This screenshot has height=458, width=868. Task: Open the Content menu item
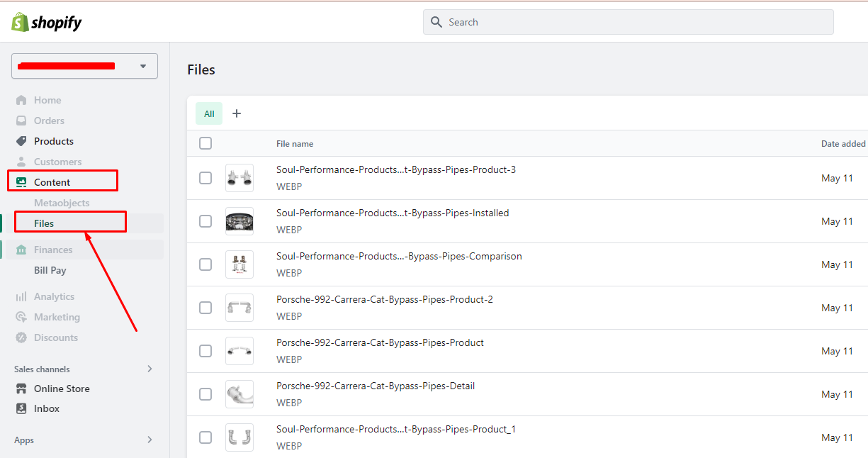(52, 182)
